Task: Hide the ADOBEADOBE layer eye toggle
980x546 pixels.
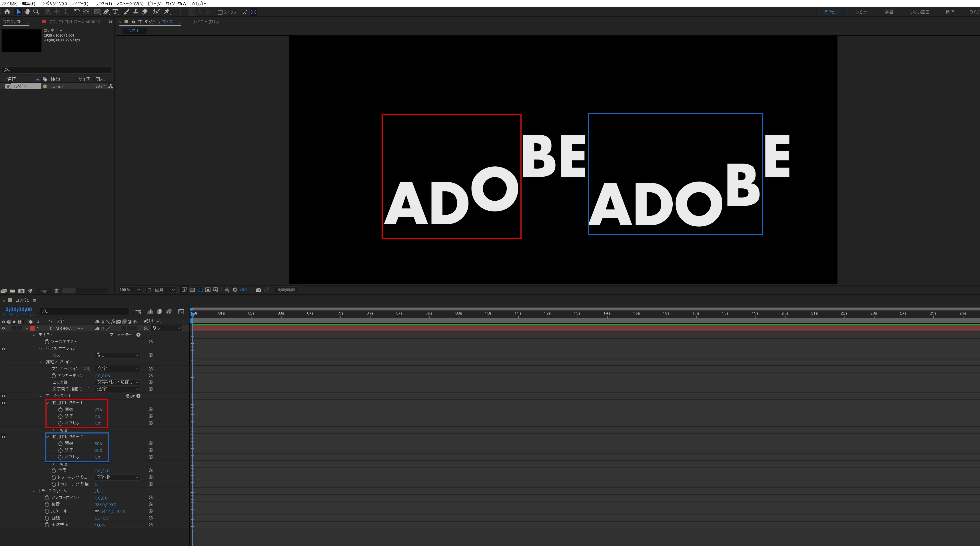Action: pos(3,328)
